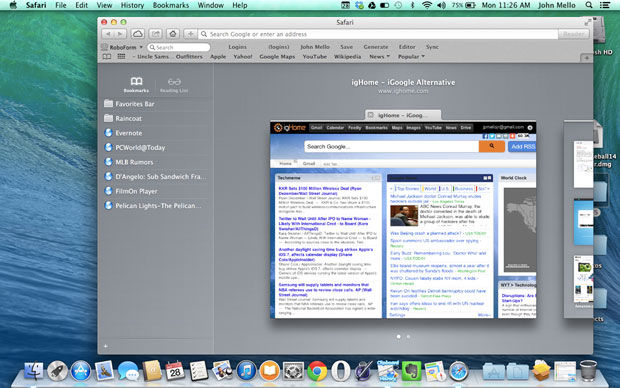Add bookmark folder with sidebar plus

(106, 346)
